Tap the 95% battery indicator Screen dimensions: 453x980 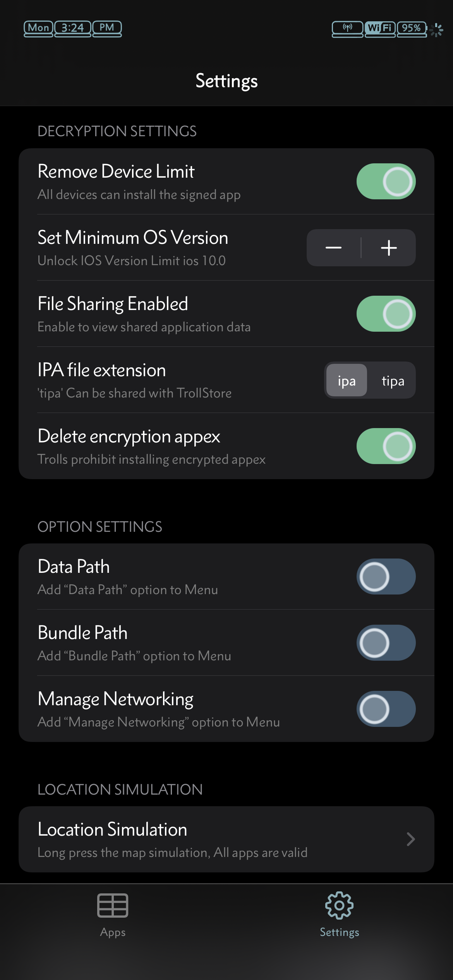(412, 28)
